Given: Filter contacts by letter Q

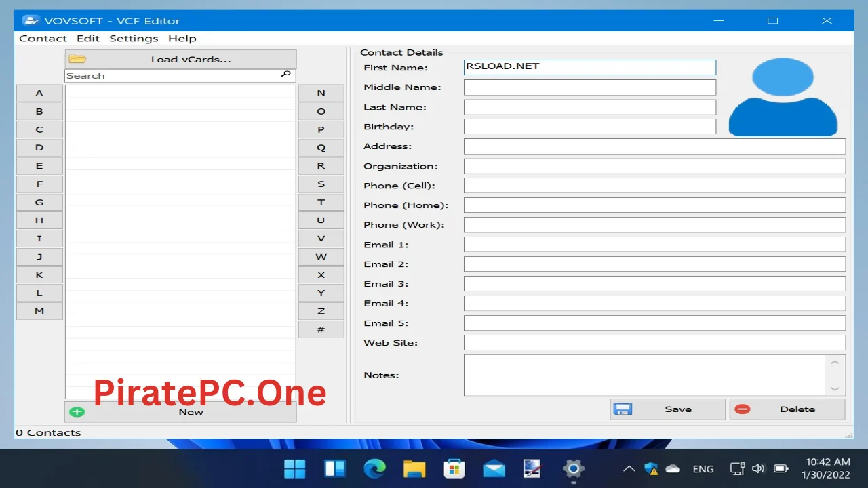Looking at the screenshot, I should point(321,147).
